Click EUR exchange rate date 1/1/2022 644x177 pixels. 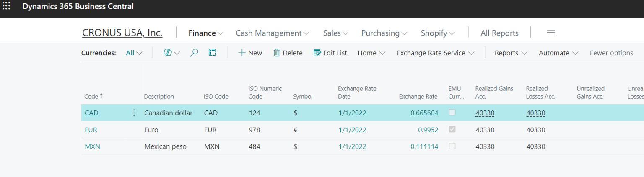[x=352, y=130]
